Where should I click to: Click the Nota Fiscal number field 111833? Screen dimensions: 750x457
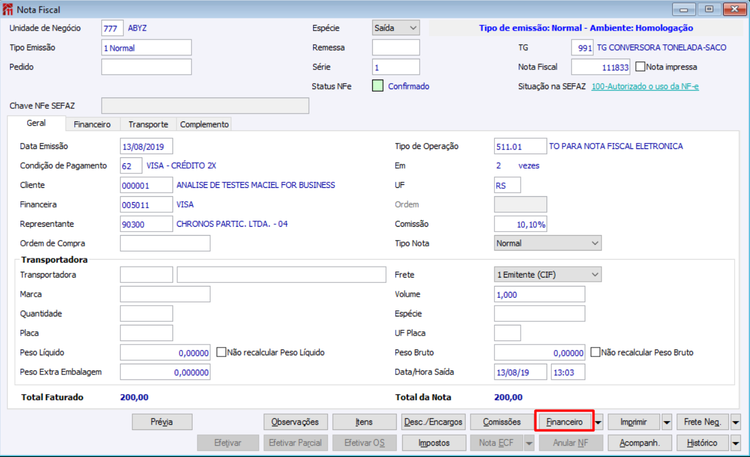pyautogui.click(x=601, y=67)
